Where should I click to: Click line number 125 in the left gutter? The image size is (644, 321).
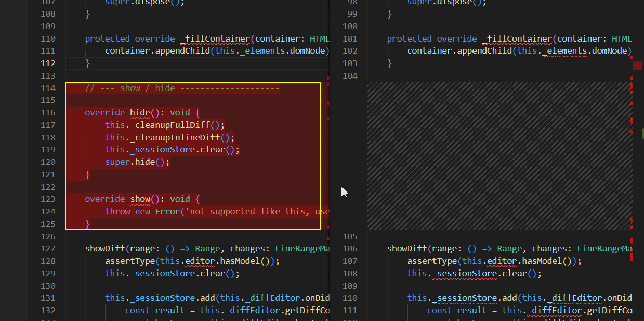(x=48, y=224)
